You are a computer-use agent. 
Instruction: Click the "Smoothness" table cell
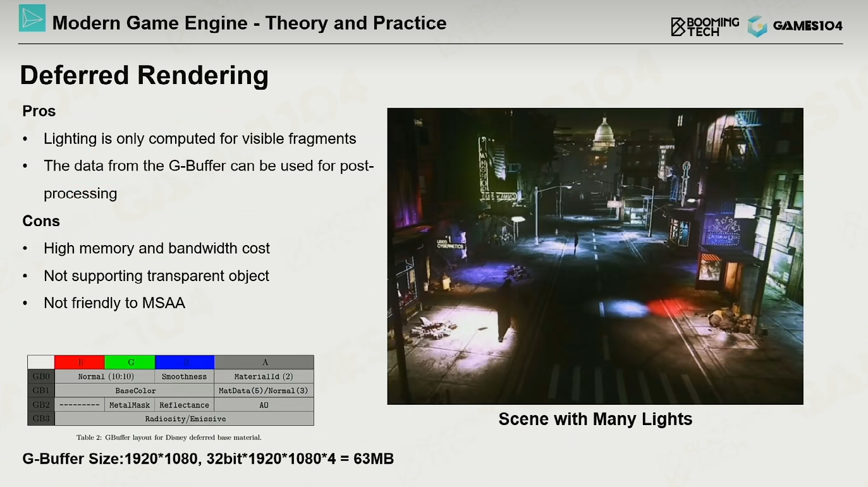pyautogui.click(x=185, y=376)
